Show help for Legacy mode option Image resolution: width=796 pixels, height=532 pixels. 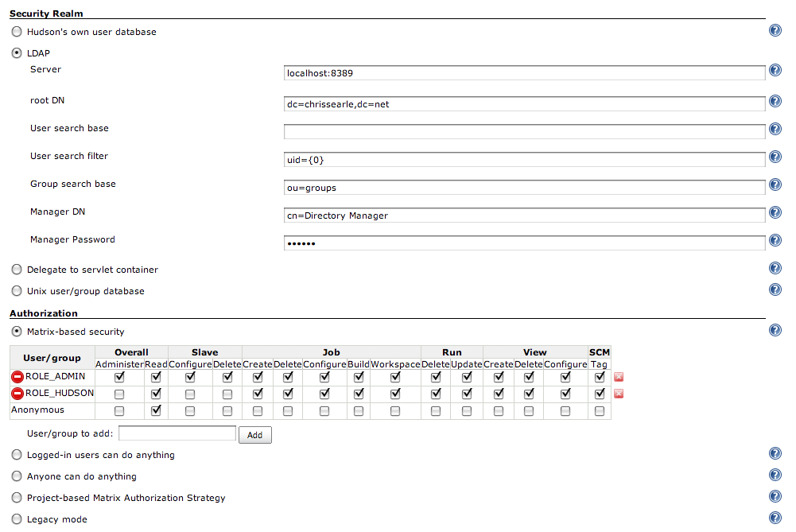(775, 518)
